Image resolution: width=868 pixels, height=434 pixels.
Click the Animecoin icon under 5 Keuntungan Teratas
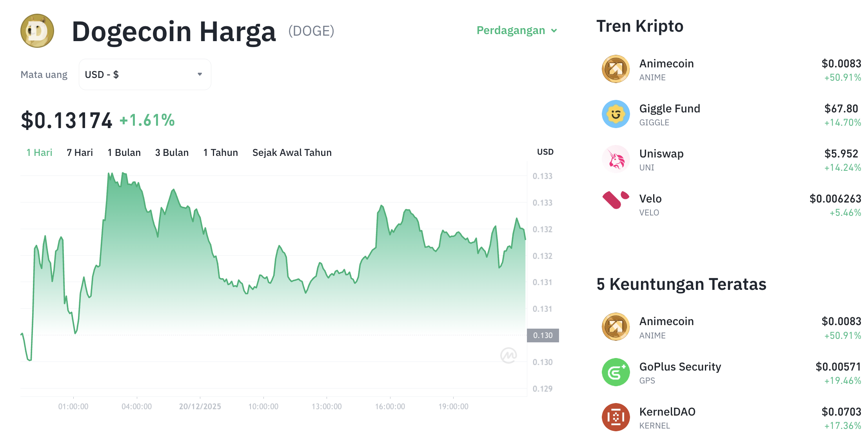point(616,327)
